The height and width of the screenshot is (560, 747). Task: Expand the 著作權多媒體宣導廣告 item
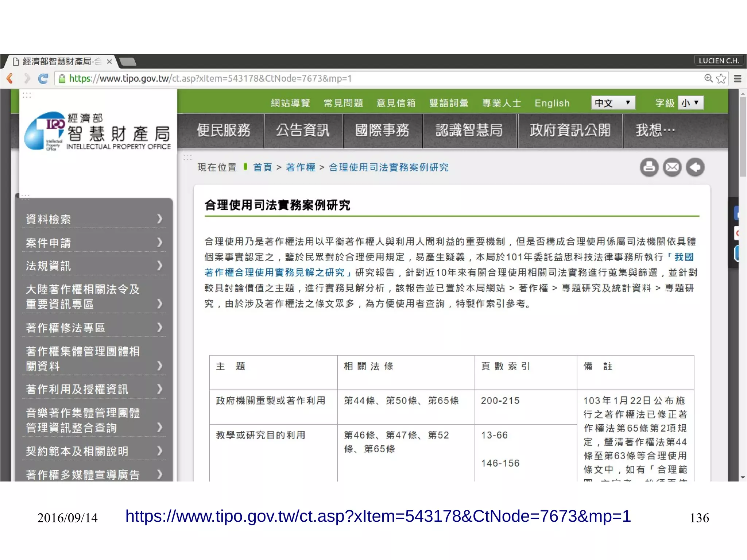pos(94,474)
